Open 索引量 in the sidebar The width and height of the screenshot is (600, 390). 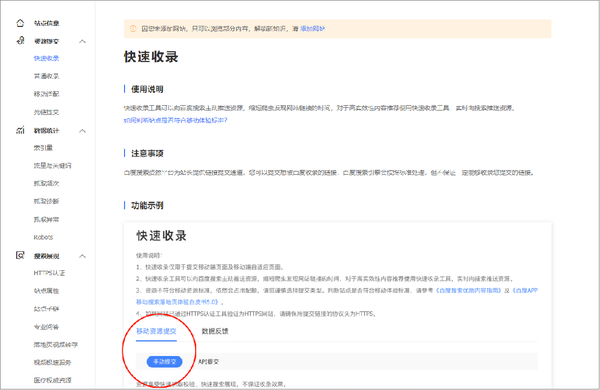(43, 148)
